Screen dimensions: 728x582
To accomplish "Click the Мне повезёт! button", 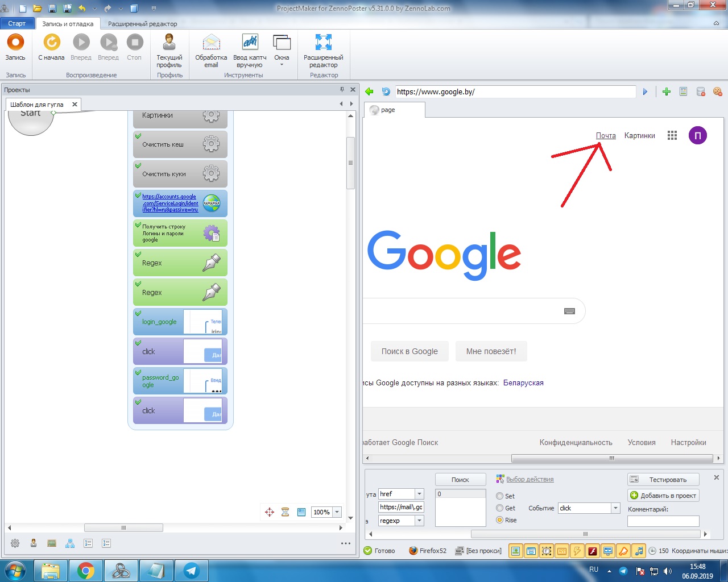I will (x=491, y=351).
